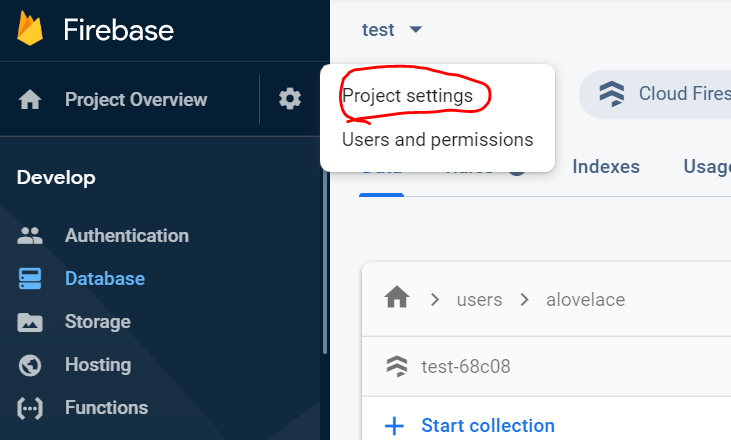
Task: Choose Users and permissions menu item
Action: 437,140
